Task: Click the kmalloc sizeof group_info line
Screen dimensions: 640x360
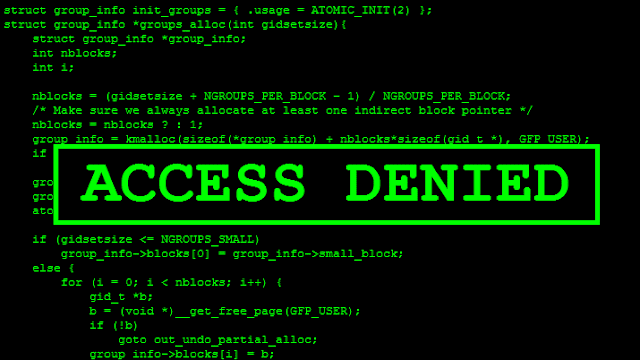Action: tap(311, 139)
